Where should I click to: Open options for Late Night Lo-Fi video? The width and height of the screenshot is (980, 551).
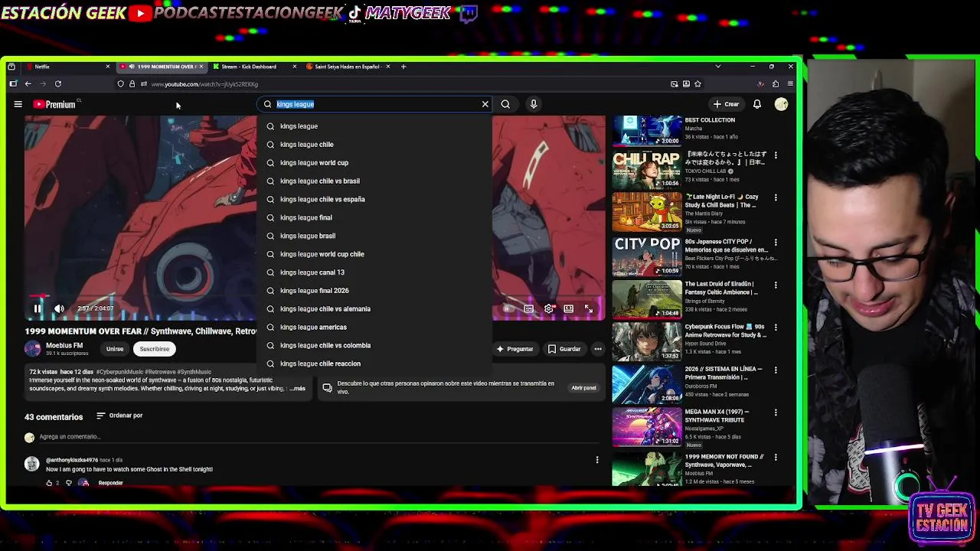point(776,197)
